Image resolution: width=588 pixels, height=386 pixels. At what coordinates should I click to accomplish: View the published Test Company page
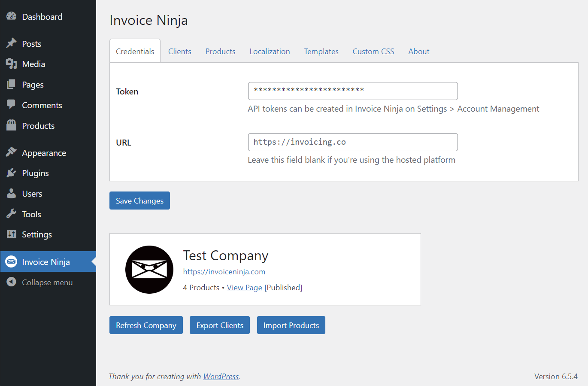click(244, 287)
